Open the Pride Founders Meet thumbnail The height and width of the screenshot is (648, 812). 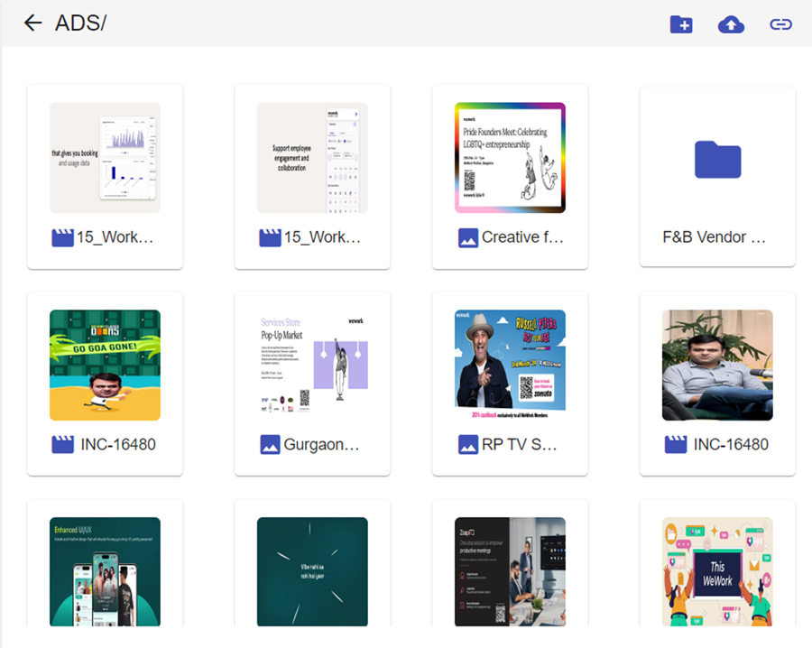[x=510, y=157]
